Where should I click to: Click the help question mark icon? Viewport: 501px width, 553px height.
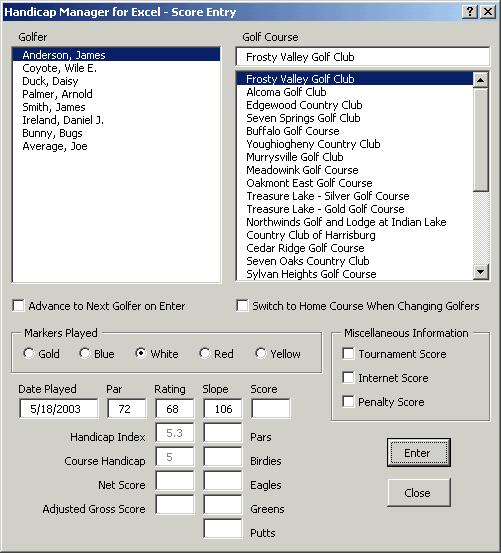tap(470, 12)
